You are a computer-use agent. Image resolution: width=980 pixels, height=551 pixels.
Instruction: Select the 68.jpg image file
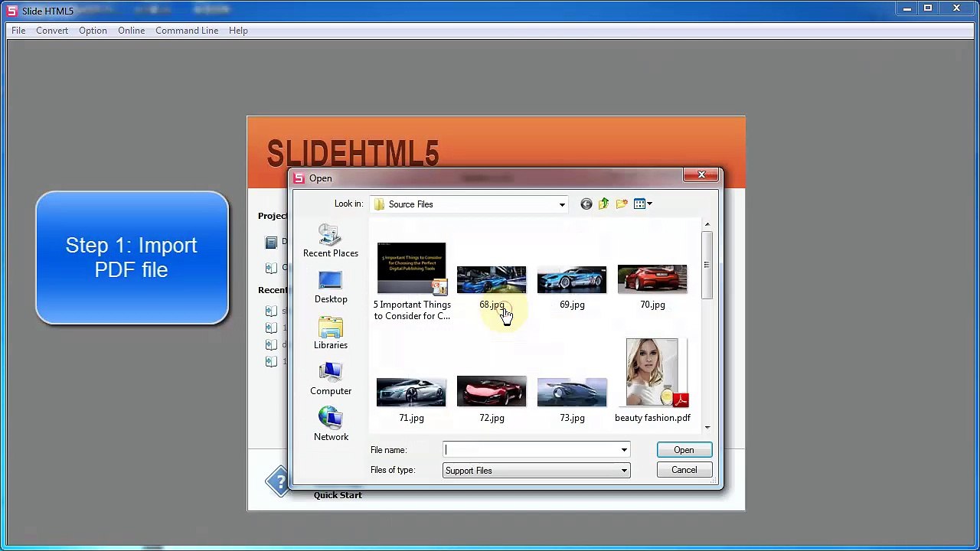point(492,287)
